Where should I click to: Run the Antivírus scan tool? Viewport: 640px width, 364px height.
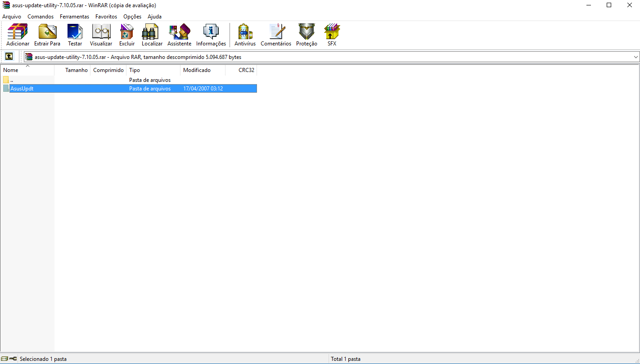pos(245,35)
